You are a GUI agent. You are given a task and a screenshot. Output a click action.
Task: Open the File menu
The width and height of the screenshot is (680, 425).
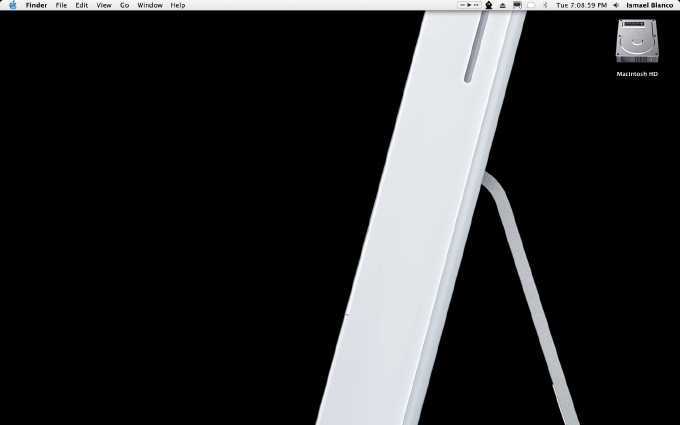(61, 5)
